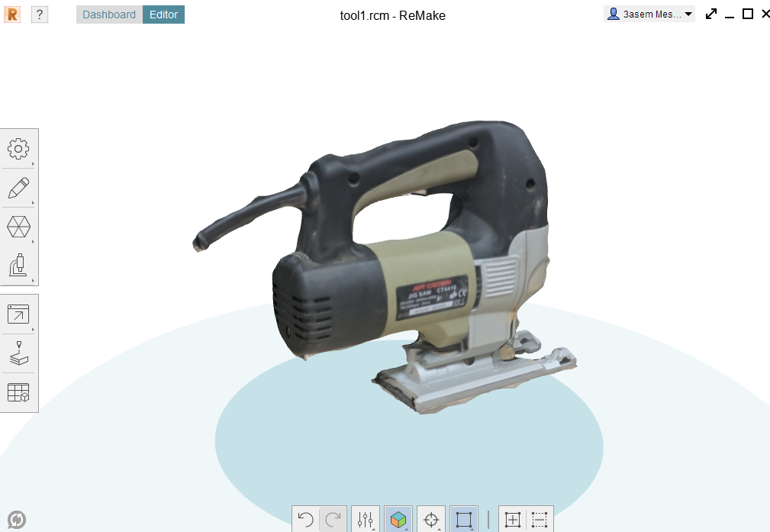
Task: Open the hexagon mesh tools
Action: point(18,227)
